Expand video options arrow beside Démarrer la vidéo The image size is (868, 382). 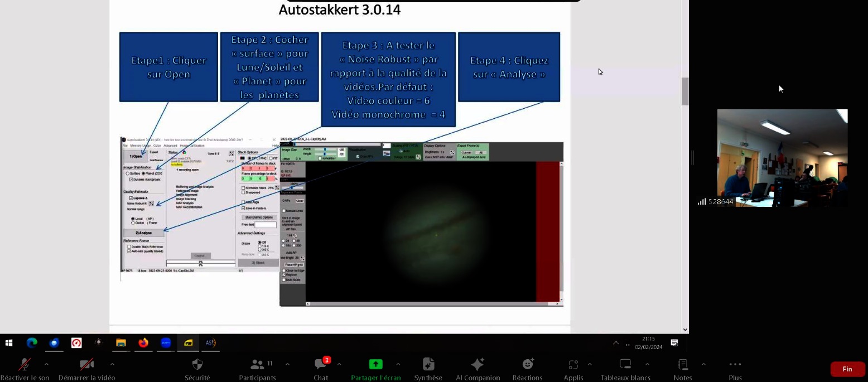pos(112,364)
